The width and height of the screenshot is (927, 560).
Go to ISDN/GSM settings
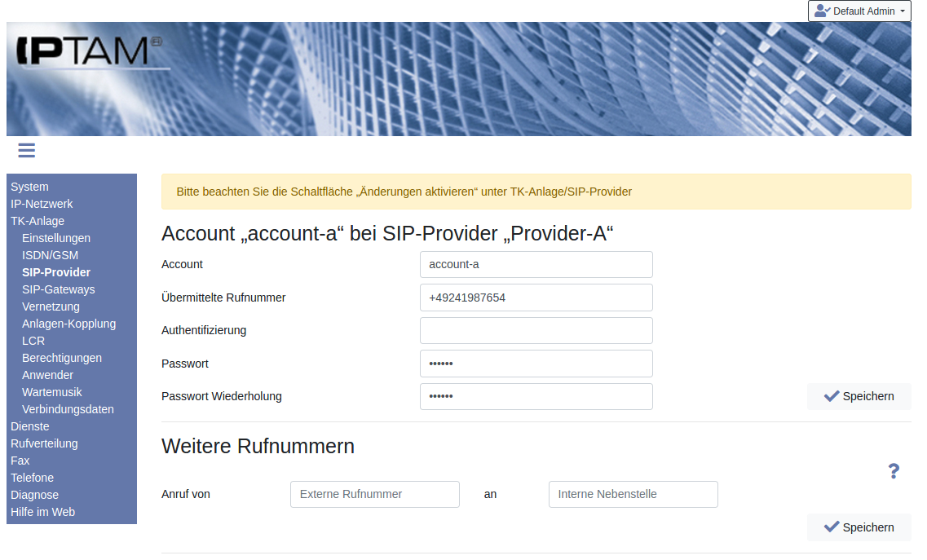(x=50, y=255)
